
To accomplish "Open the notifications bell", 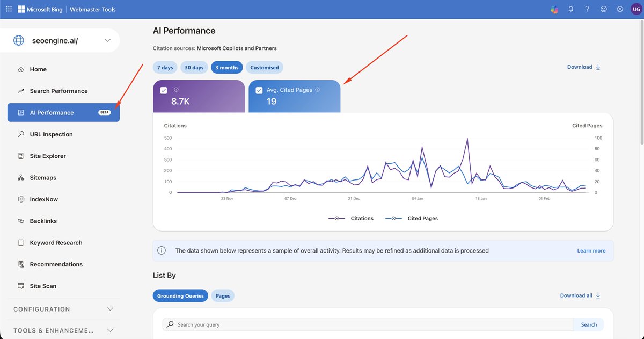I will pos(571,9).
